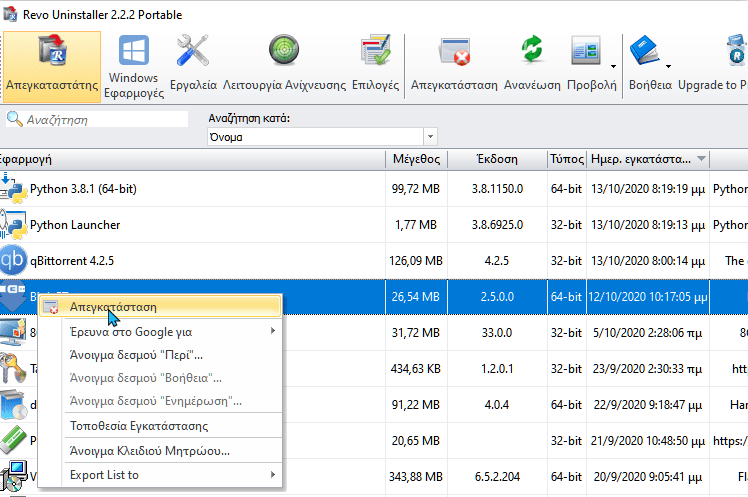Viewport: 748px width, 497px height.
Task: Sort by the Μέγεθος column header
Action: (x=416, y=159)
